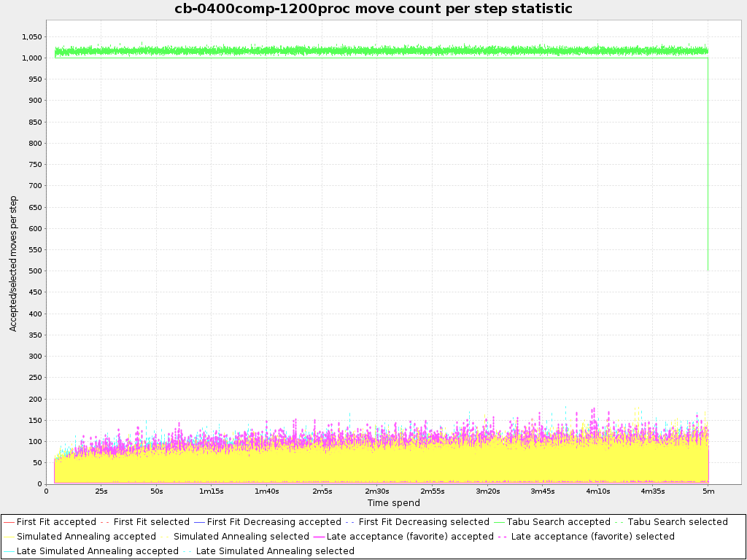Select Late acceptance (favorite) selected legend label

point(593,537)
